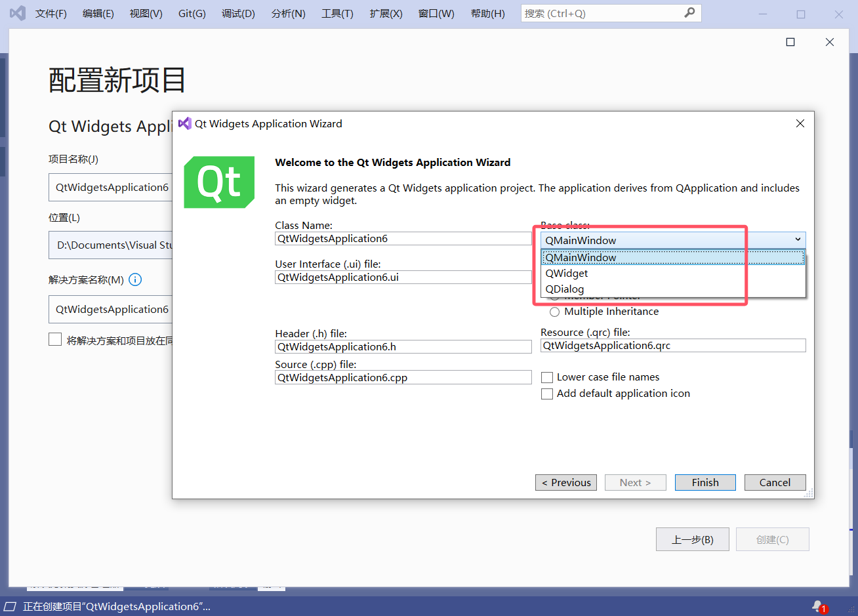Tick the 将解决方案和项目放在同一目录 checkbox
Screen dimensions: 858x616
[55, 339]
